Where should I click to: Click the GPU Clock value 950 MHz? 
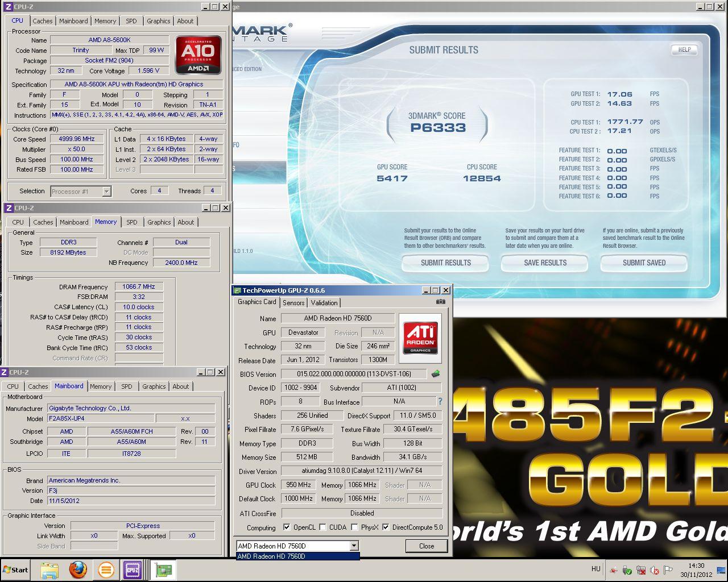pos(298,485)
